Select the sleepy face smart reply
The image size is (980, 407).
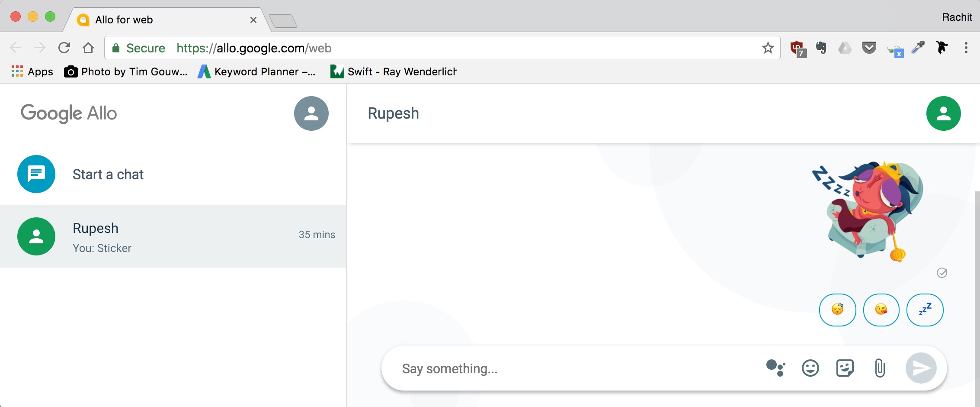click(837, 310)
